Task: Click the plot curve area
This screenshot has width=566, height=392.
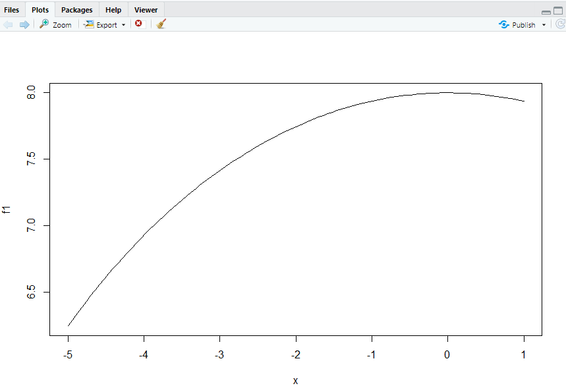Action: point(296,210)
